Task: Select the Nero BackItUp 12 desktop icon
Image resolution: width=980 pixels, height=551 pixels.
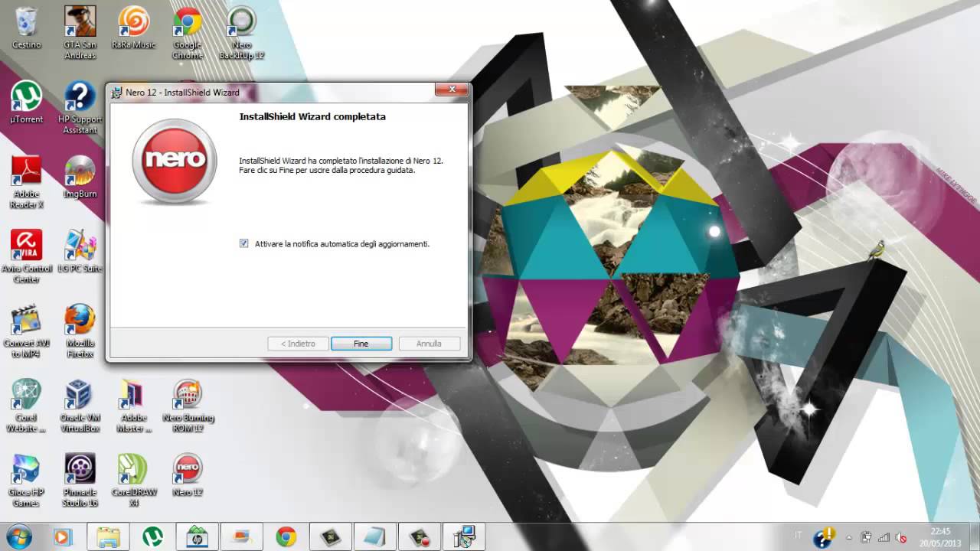Action: [241, 32]
